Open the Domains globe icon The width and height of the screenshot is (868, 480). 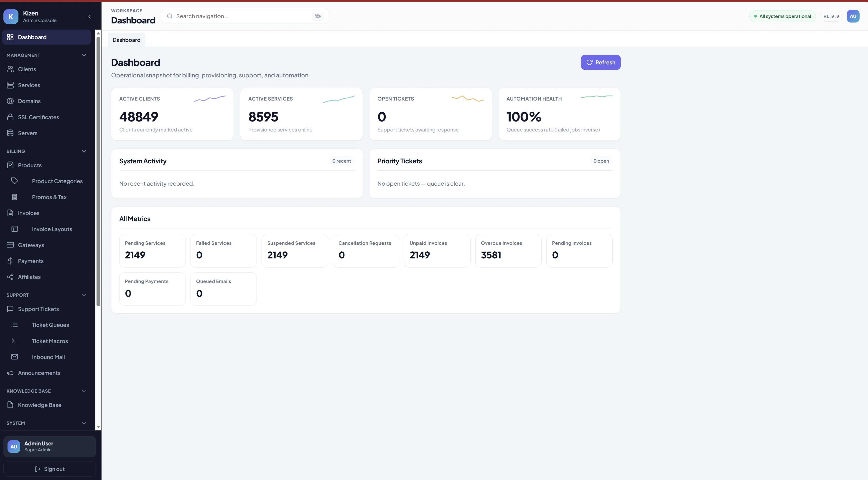(x=10, y=101)
